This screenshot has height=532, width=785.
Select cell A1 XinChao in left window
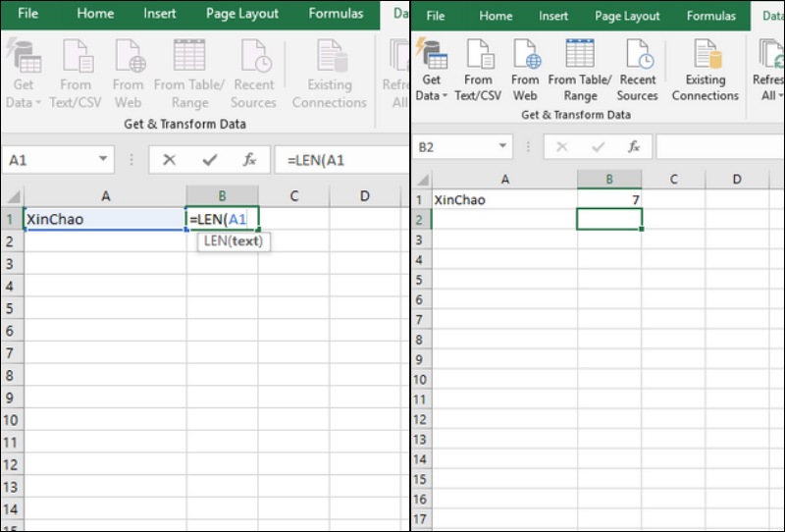[105, 219]
